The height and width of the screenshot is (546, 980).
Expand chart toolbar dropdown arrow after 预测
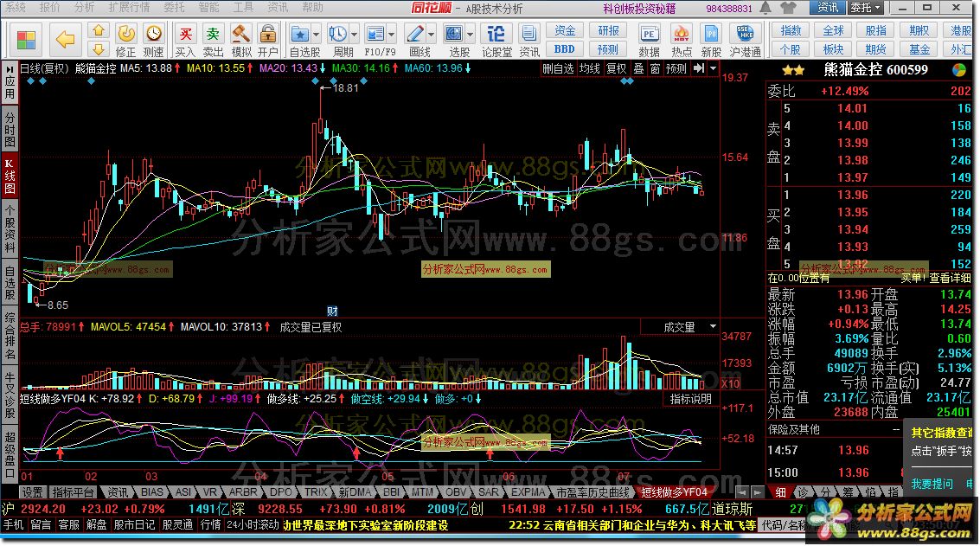tap(713, 68)
